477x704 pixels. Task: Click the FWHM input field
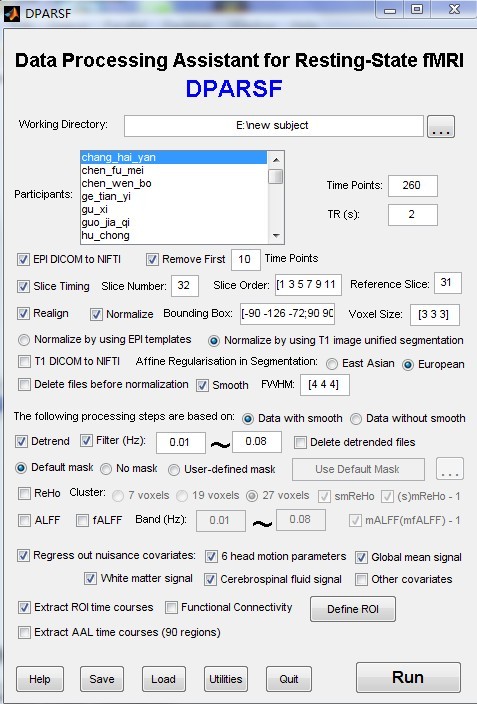tap(324, 385)
